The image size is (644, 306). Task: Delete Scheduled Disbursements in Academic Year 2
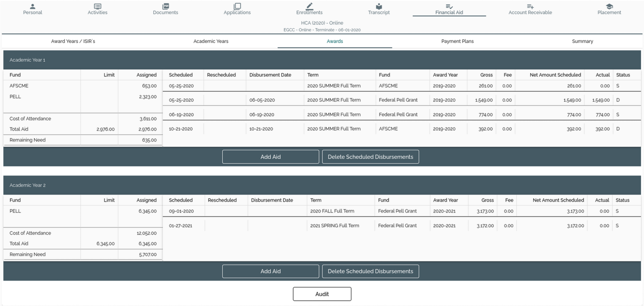(x=370, y=271)
